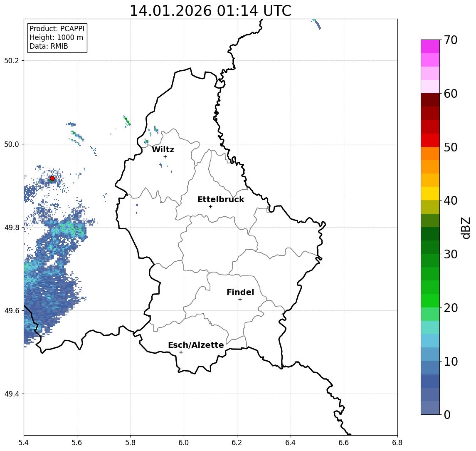
Task: Click the plus marker below Findel
Action: tap(240, 300)
